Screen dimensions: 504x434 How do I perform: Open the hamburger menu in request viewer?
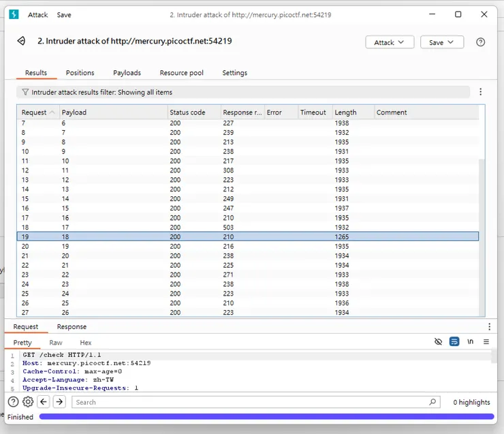pos(486,342)
